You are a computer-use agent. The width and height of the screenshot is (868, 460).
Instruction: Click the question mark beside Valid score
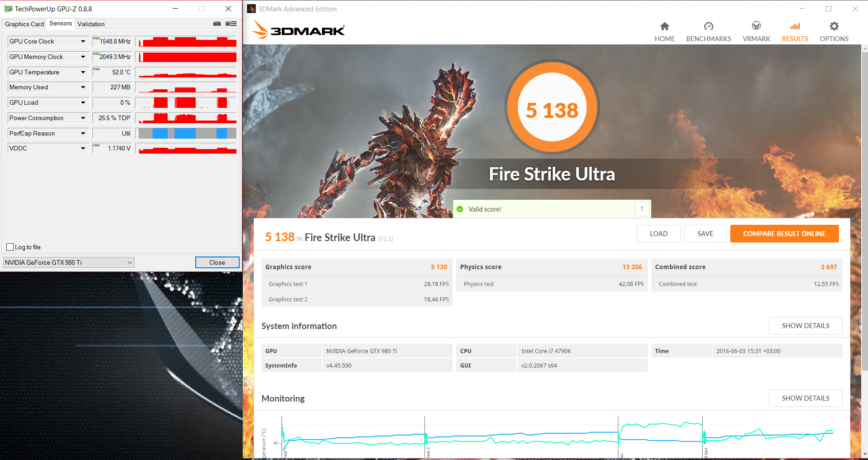[642, 209]
